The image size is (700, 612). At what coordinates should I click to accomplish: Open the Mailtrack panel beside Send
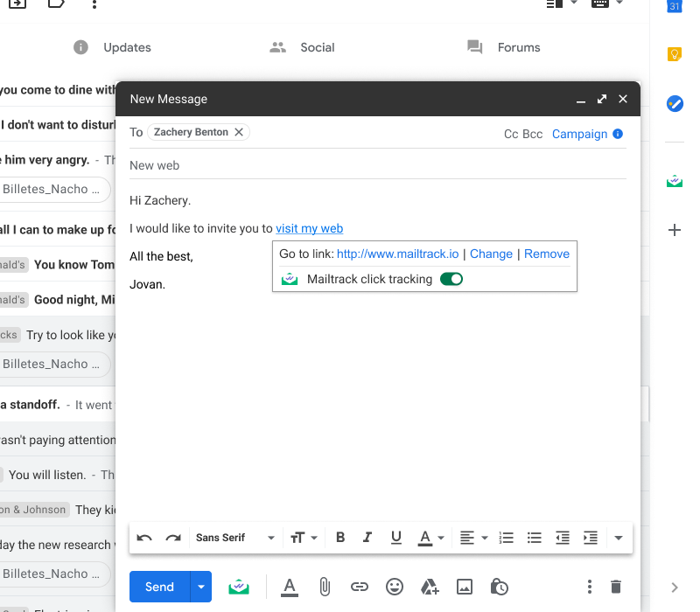coord(238,587)
